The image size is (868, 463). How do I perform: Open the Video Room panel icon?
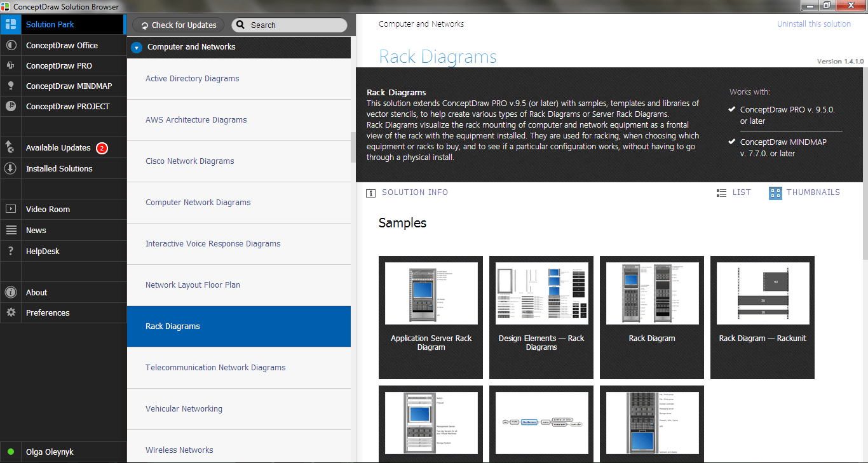tap(10, 209)
